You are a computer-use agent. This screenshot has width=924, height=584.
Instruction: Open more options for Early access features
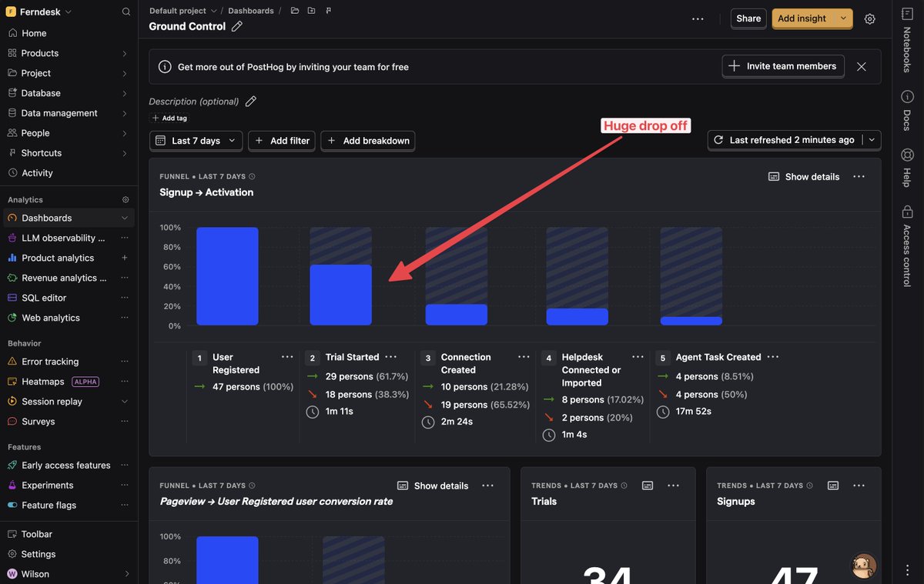125,466
